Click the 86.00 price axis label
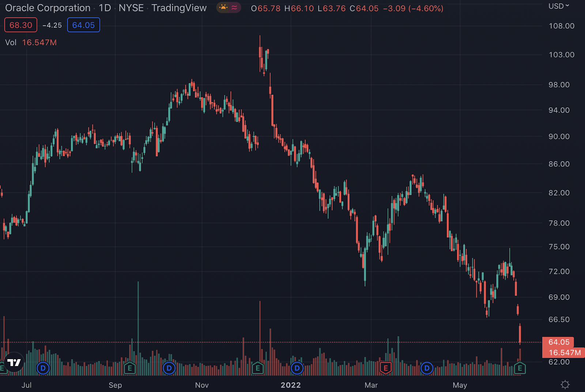This screenshot has width=585, height=392. pyautogui.click(x=559, y=164)
